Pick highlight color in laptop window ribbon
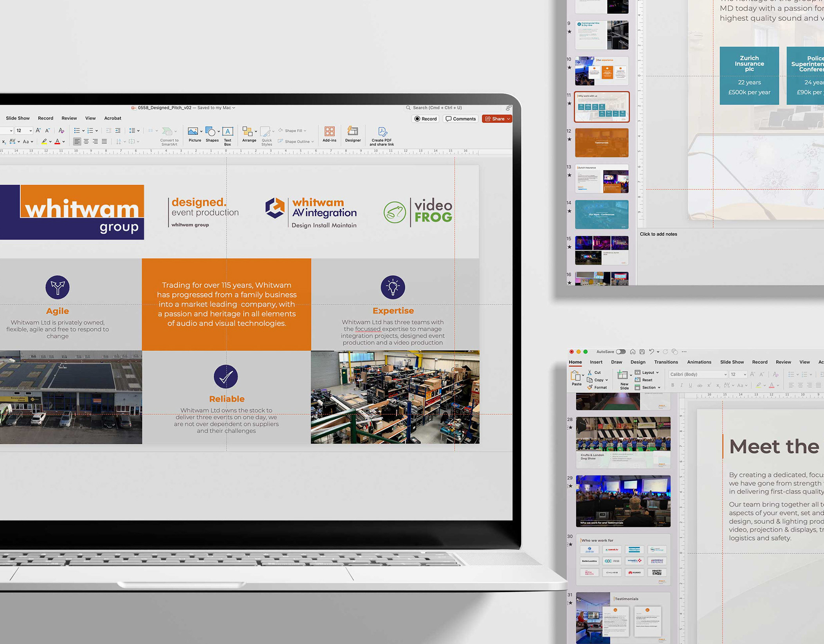 click(x=44, y=142)
